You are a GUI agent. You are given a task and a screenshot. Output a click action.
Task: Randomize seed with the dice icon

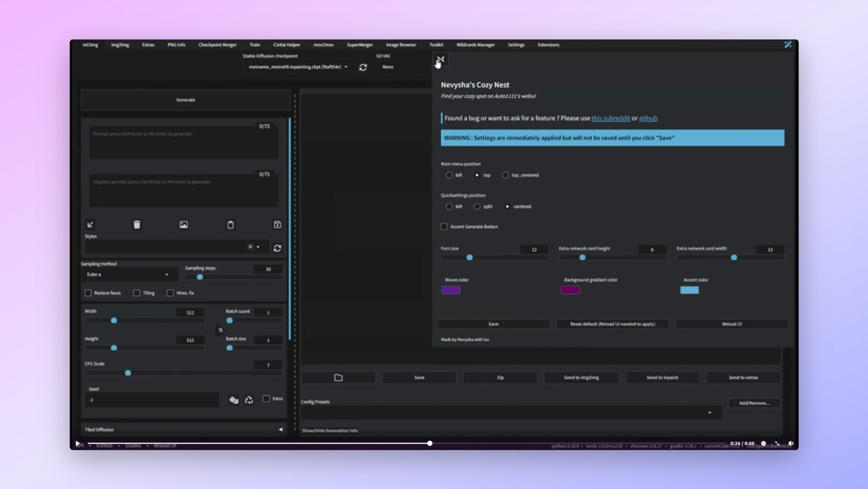pyautogui.click(x=233, y=400)
